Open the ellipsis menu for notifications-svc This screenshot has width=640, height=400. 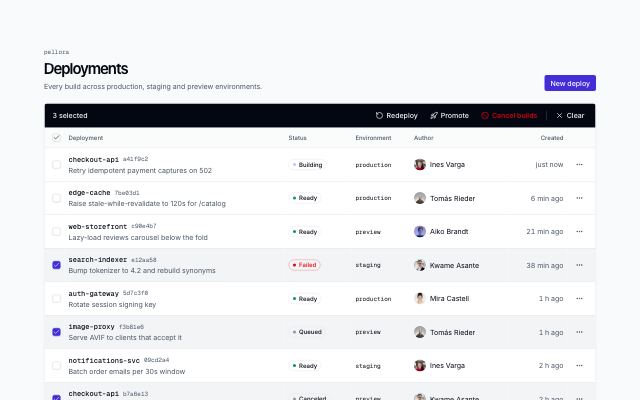[x=579, y=365]
